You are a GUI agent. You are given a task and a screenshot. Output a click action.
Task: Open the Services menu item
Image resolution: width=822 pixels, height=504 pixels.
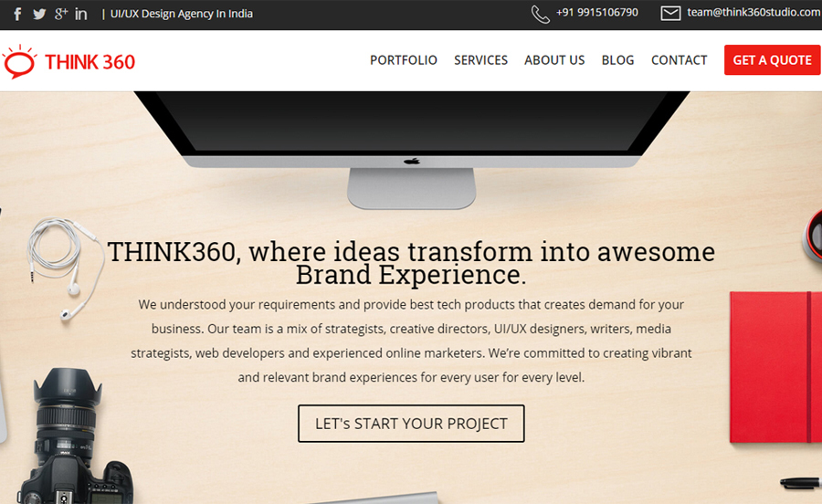point(480,60)
